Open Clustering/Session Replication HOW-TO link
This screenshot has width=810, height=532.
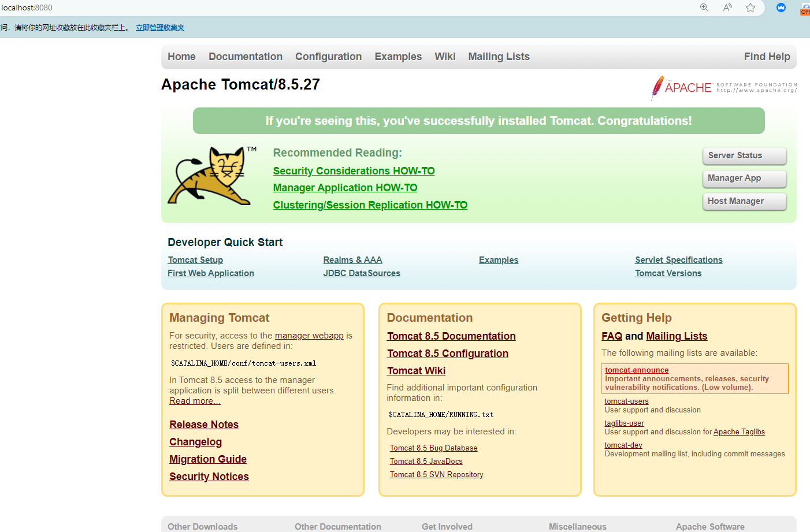(x=370, y=205)
